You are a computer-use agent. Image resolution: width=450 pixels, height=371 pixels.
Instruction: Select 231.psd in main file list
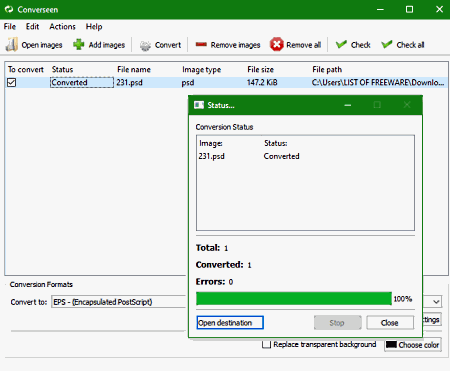129,82
